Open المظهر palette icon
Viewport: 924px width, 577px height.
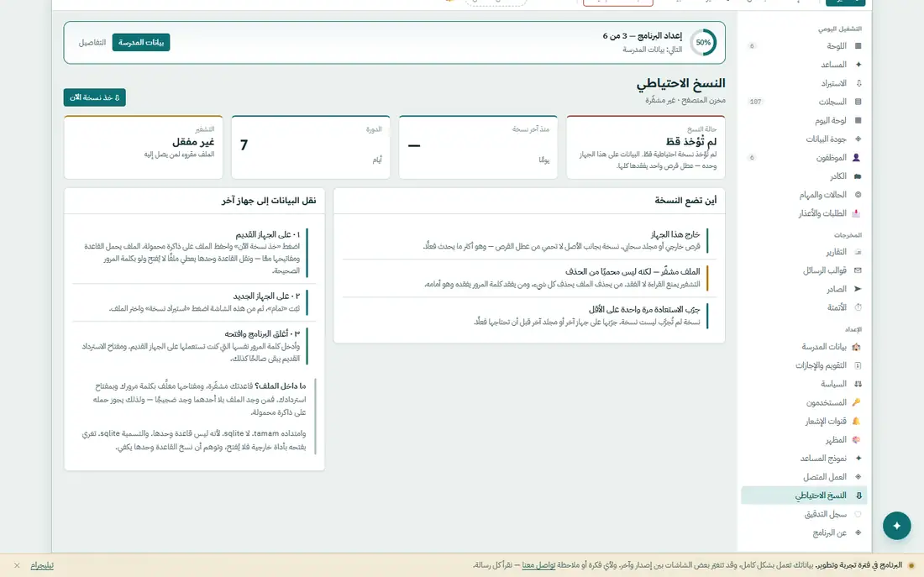point(856,439)
